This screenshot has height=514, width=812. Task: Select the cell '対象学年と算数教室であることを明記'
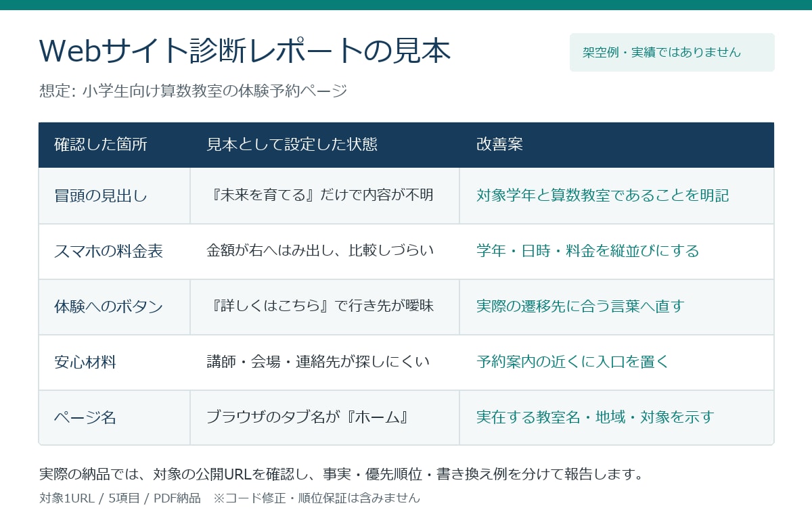(616, 196)
